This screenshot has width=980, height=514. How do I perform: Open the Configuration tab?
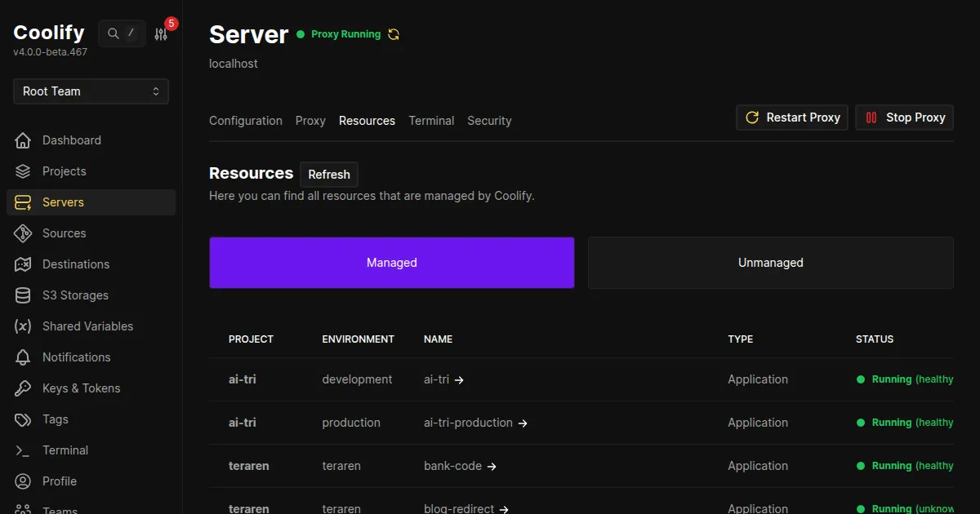point(245,121)
